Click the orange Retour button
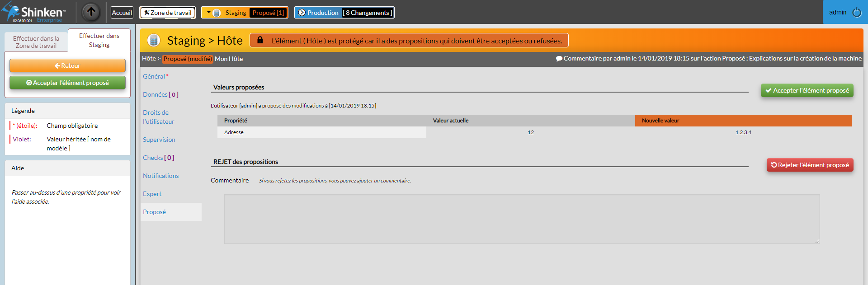The image size is (868, 285). pyautogui.click(x=67, y=65)
